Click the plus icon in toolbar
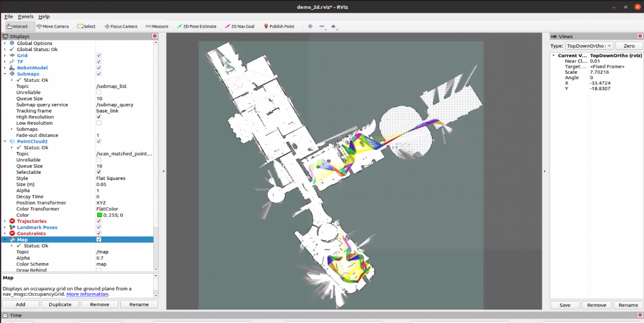Screen dimensions: 644x323 tap(310, 26)
